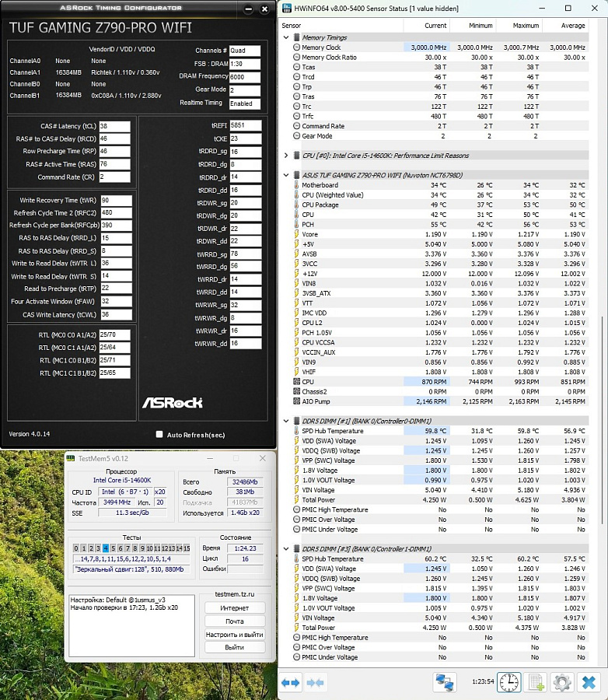Screen dimensions: 608x700
Task: Click the HWiNFO clock reset timer icon
Action: [509, 682]
